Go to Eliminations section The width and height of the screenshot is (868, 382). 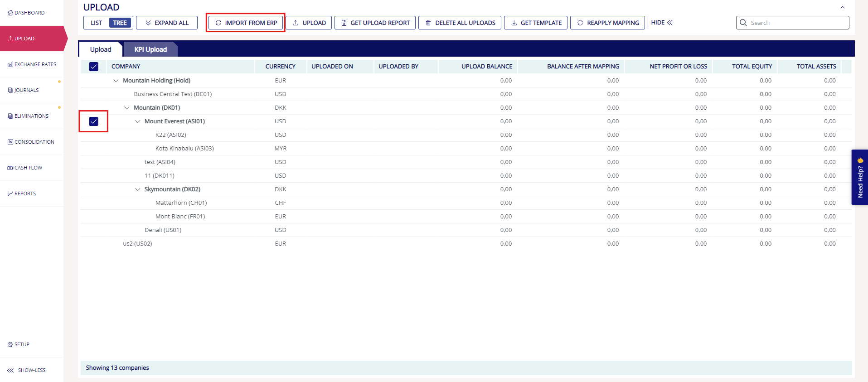pyautogui.click(x=28, y=116)
